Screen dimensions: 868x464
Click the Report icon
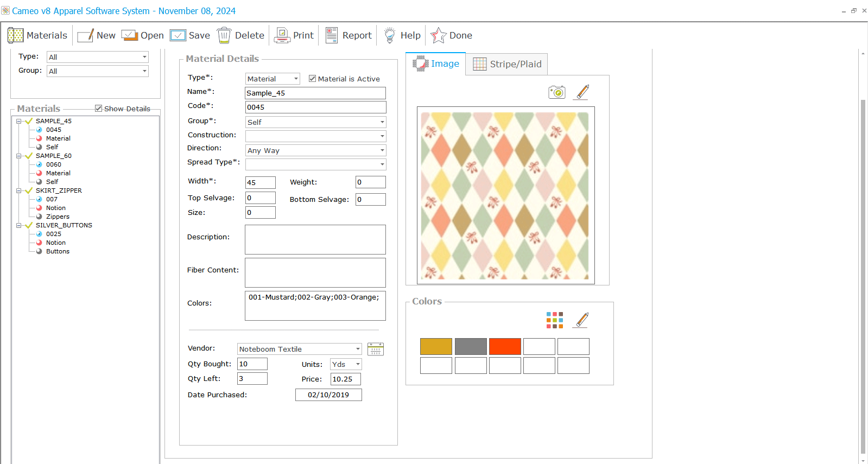pyautogui.click(x=332, y=35)
